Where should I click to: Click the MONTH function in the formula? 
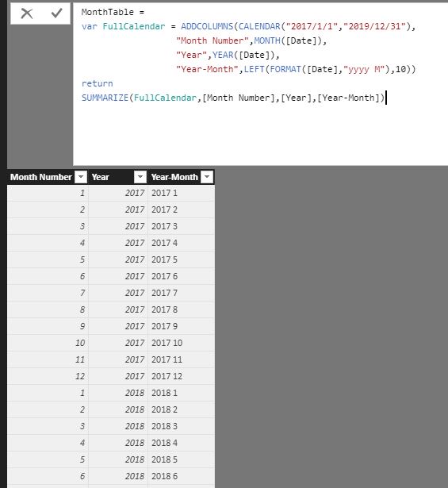point(267,40)
